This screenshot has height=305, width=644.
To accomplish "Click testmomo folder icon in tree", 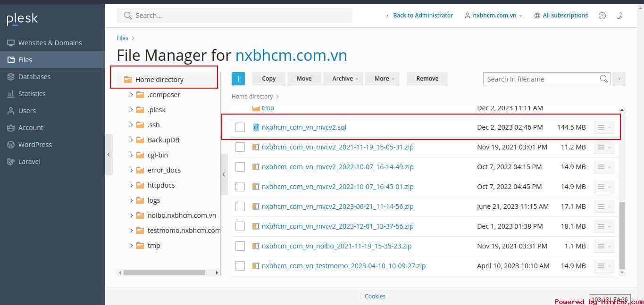I will pos(140,231).
